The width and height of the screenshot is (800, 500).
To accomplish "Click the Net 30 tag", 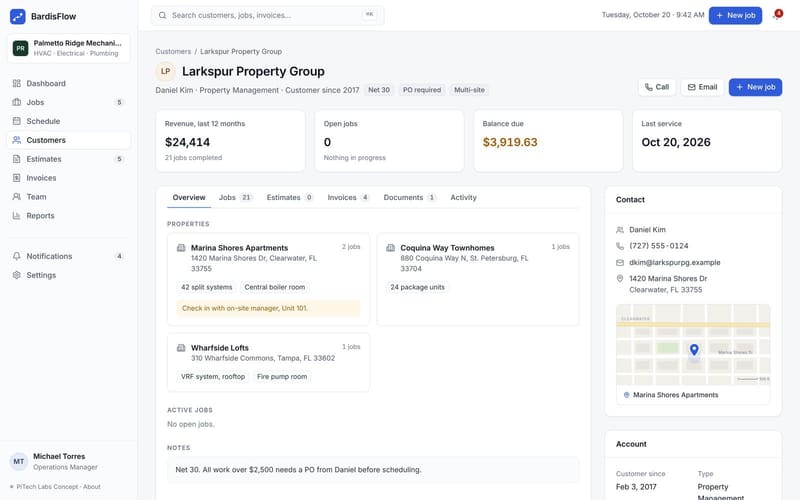I will click(379, 90).
